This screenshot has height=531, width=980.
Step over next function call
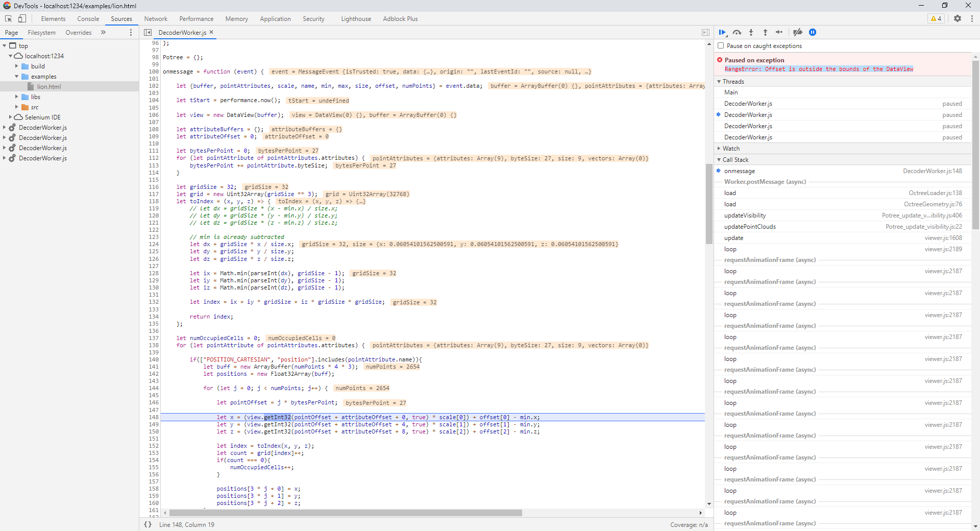point(737,32)
